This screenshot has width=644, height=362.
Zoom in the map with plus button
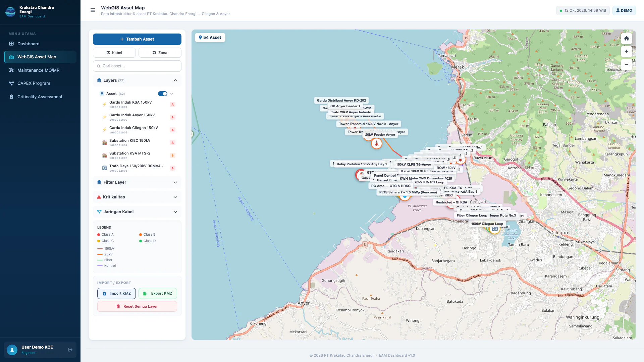(x=626, y=52)
